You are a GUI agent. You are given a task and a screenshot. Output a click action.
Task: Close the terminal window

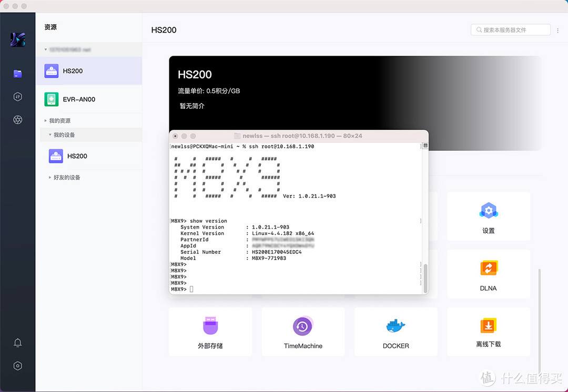click(175, 136)
